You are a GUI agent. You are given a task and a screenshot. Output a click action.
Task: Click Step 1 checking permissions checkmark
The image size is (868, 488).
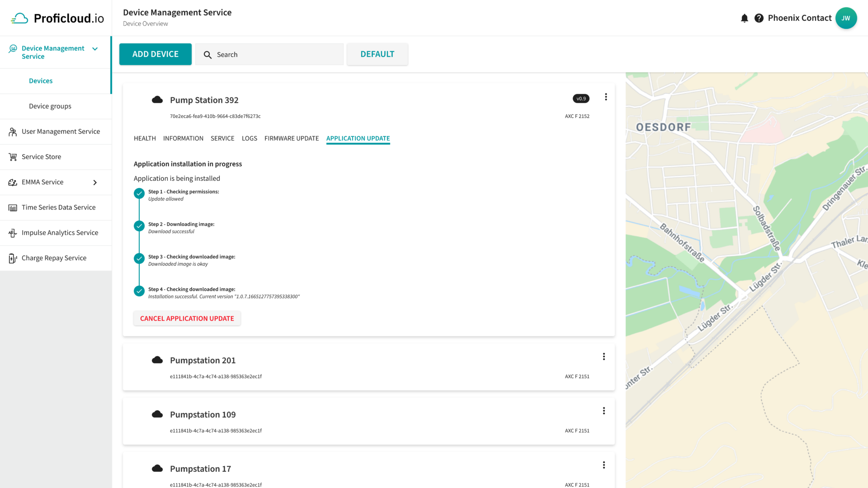coord(139,193)
